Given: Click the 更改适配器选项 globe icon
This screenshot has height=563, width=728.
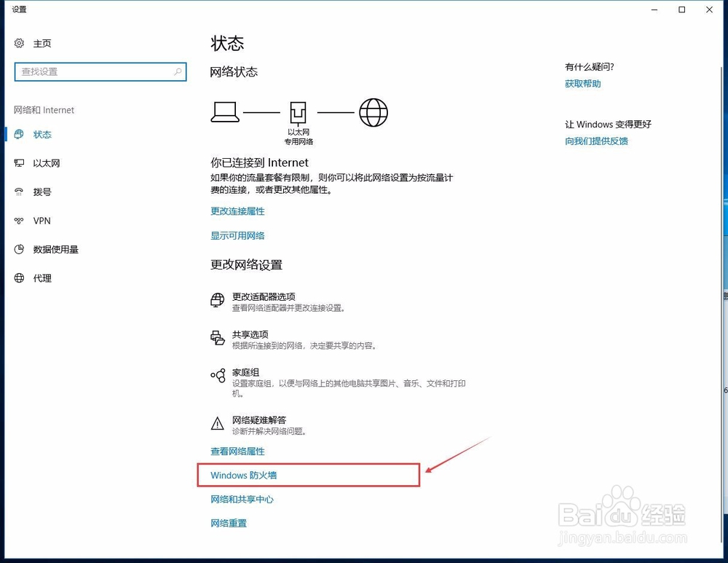Looking at the screenshot, I should (217, 300).
